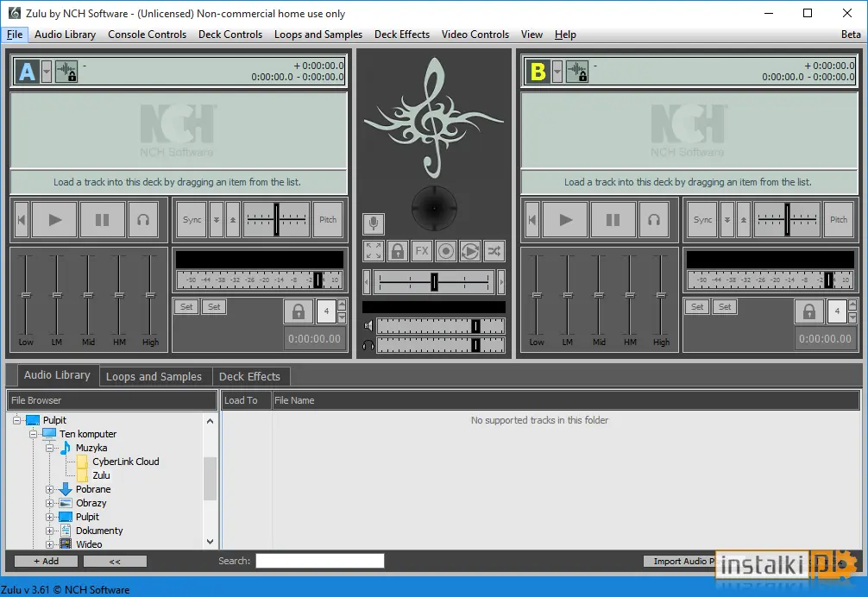
Task: Toggle headphone cue on Deck A
Action: tap(143, 220)
